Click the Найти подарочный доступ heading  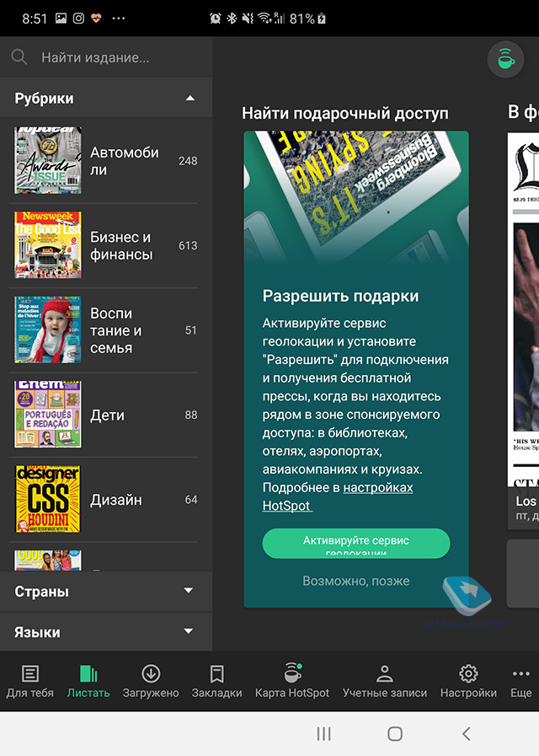coord(345,113)
